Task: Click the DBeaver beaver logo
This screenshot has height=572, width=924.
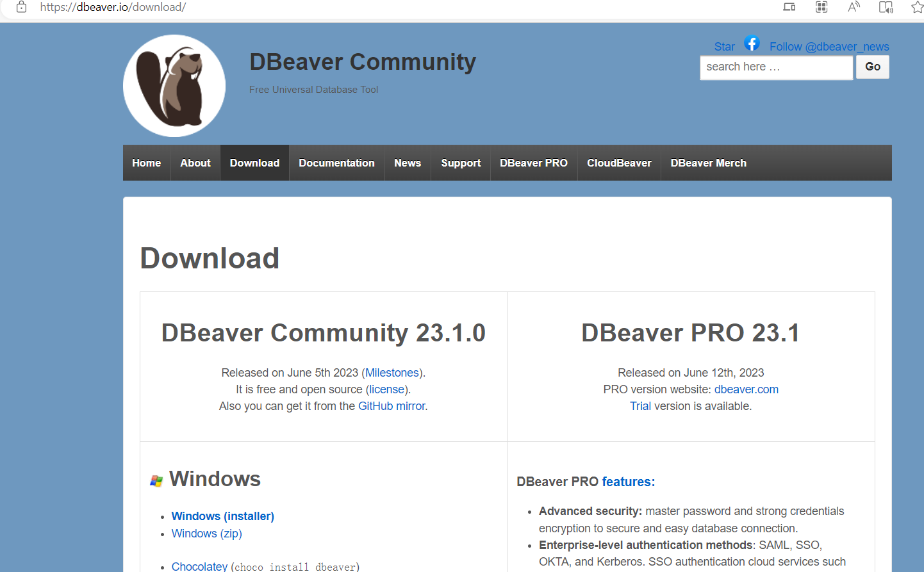Action: click(x=174, y=86)
